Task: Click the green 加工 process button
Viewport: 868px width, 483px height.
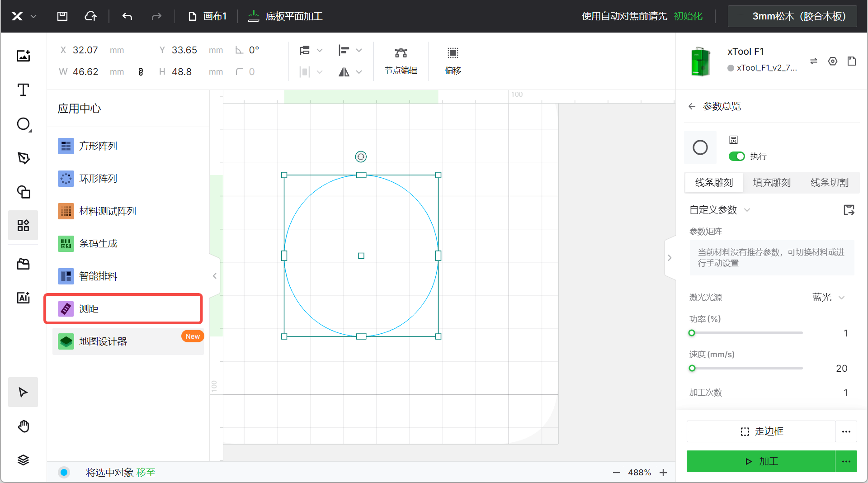Action: 760,461
